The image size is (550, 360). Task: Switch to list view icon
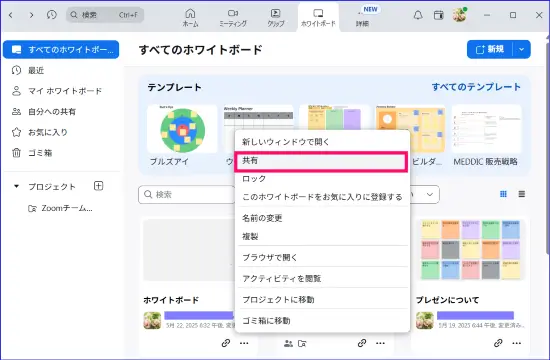click(522, 194)
